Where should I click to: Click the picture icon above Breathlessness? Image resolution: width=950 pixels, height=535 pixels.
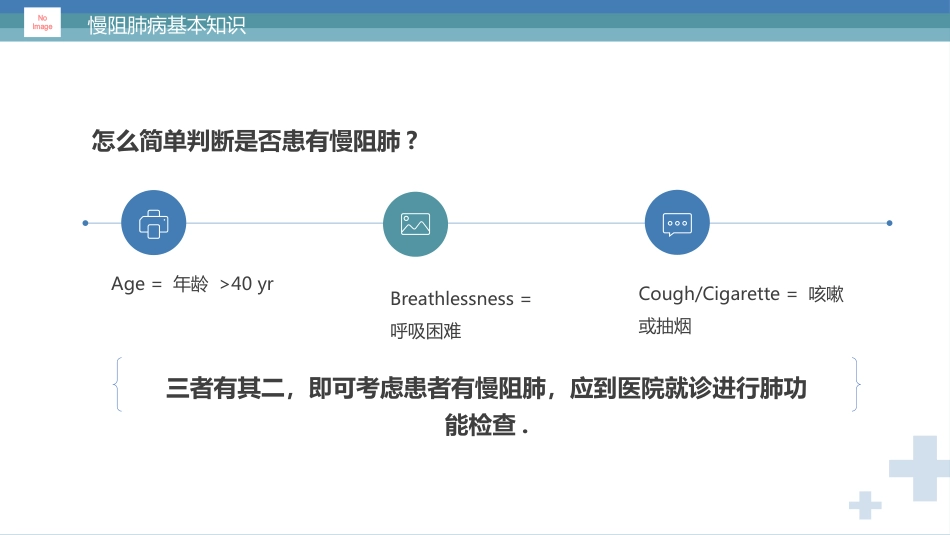415,224
